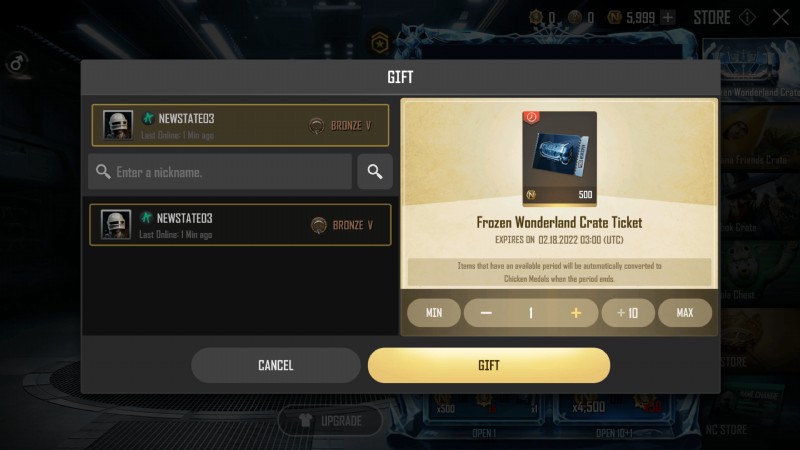Select NEWSTATE03 in the friend list
The height and width of the screenshot is (450, 800).
click(240, 225)
